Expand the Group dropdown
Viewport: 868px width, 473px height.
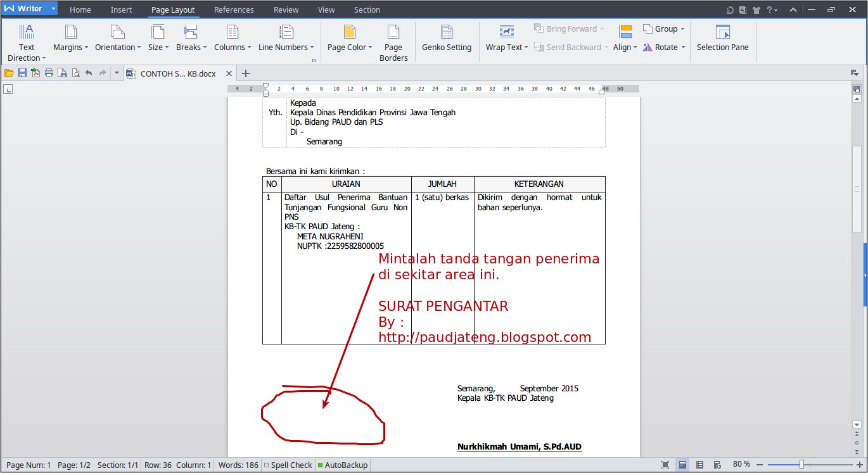click(x=664, y=29)
